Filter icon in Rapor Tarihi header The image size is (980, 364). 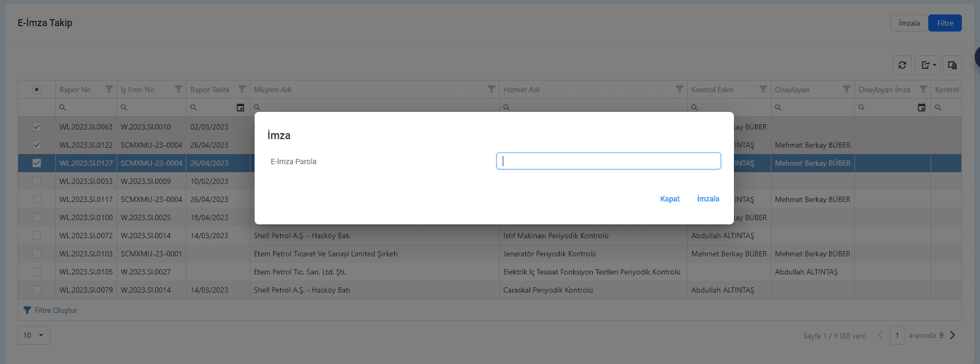(242, 89)
